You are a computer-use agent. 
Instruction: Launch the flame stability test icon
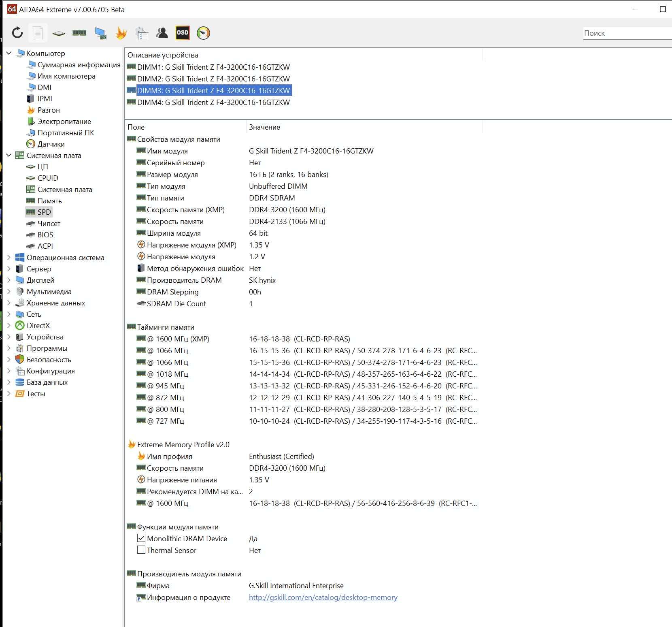[121, 33]
